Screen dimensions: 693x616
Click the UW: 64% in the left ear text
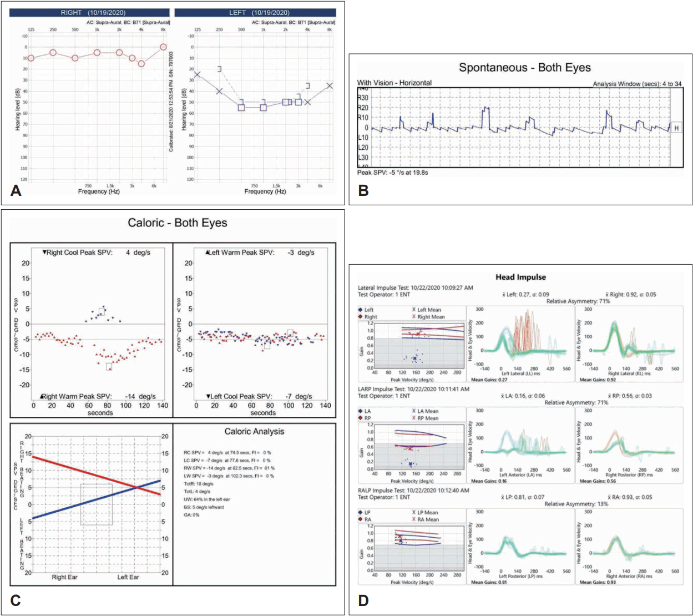point(207,499)
